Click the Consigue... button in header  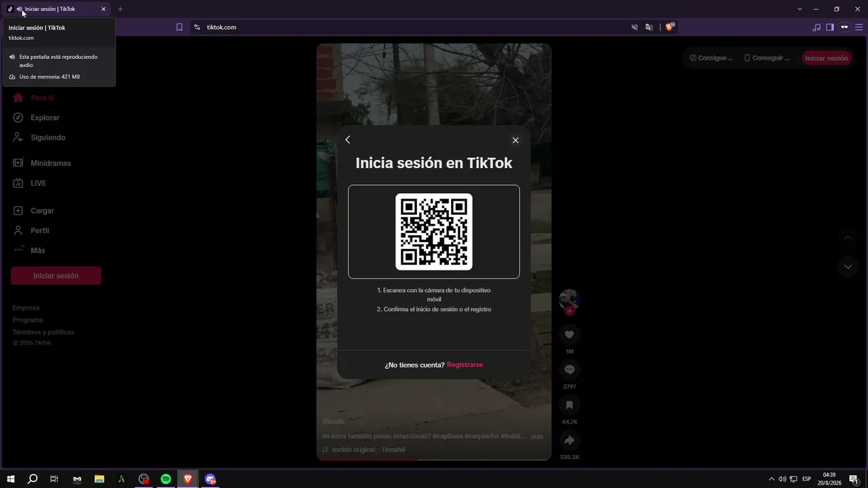click(x=711, y=58)
